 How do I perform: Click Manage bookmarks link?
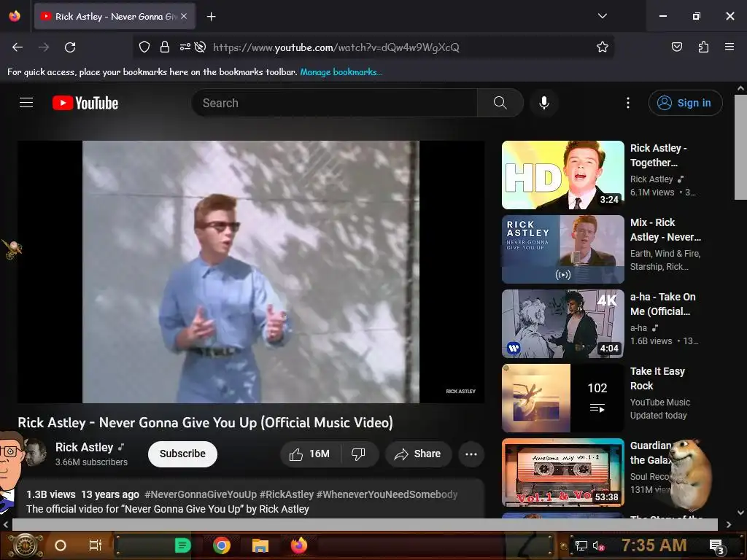341,72
